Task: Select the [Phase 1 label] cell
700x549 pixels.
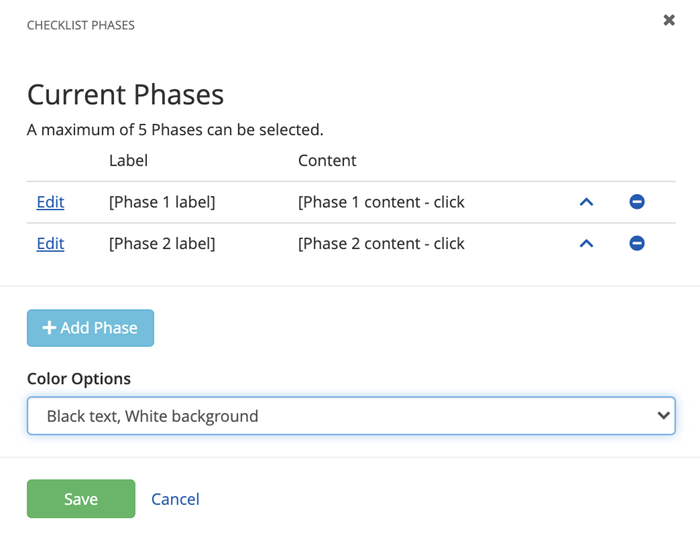Action: point(162,202)
